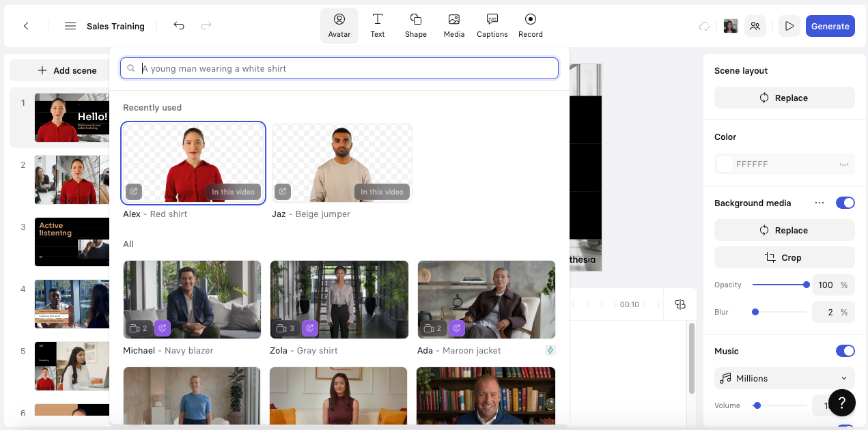Select the Jaz Beige jumper avatar
The image size is (868, 430).
341,164
